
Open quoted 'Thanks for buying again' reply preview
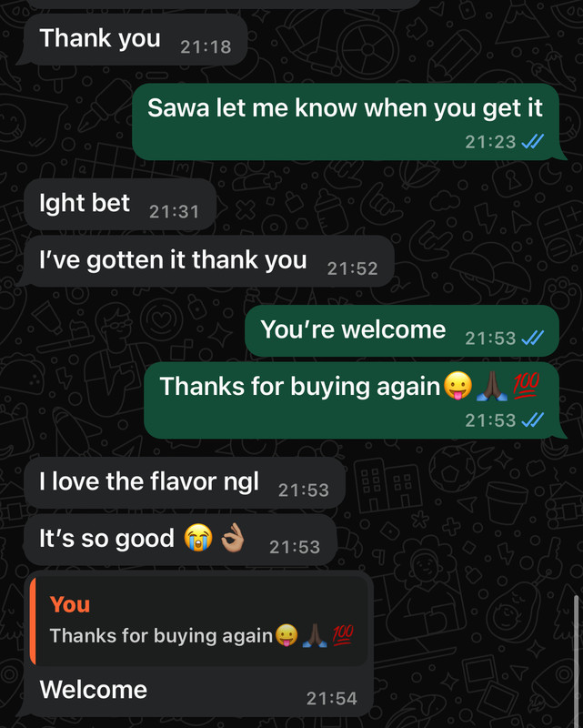click(x=199, y=622)
